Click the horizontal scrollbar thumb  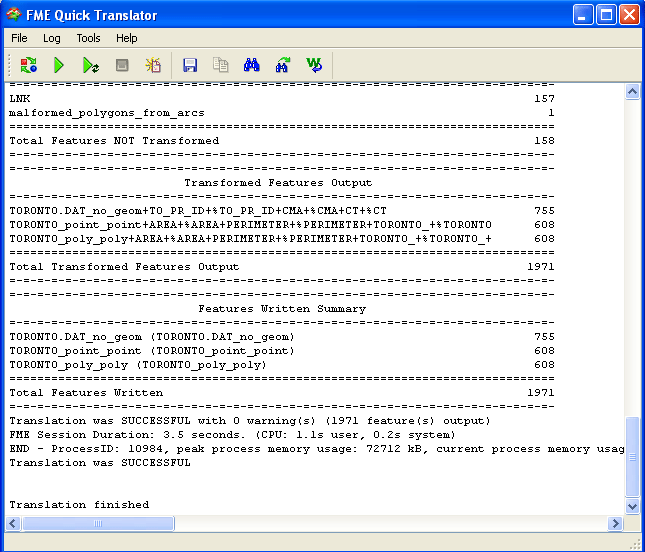[98, 523]
